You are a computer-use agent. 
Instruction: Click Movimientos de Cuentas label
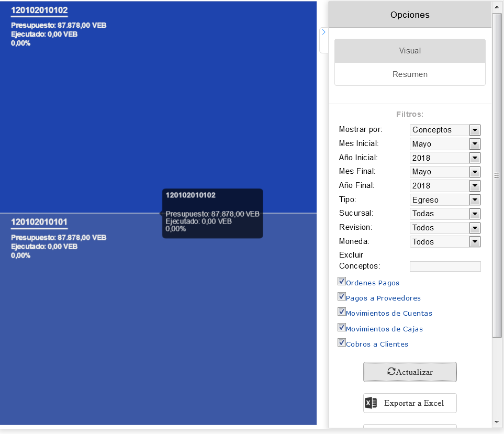[389, 313]
